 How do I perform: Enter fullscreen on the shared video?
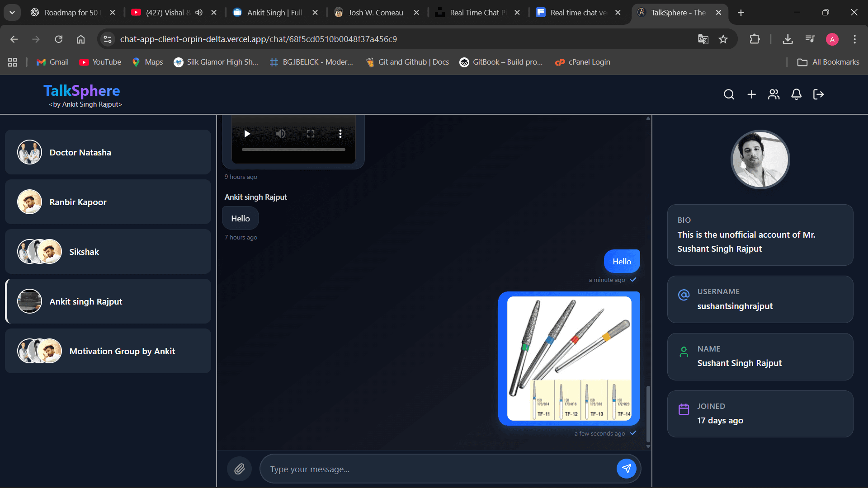[x=310, y=134]
